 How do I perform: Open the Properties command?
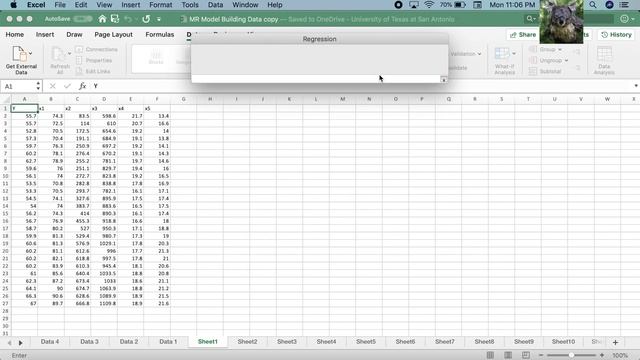pyautogui.click(x=94, y=60)
